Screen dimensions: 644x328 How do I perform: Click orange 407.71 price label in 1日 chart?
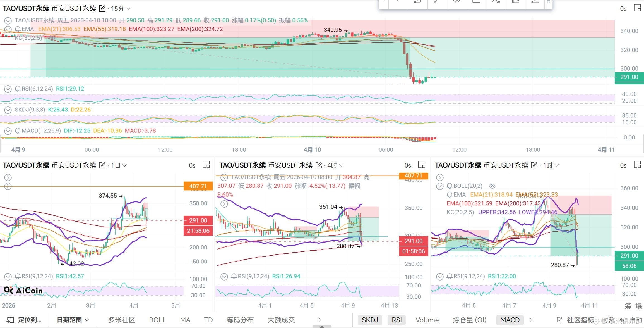[198, 186]
